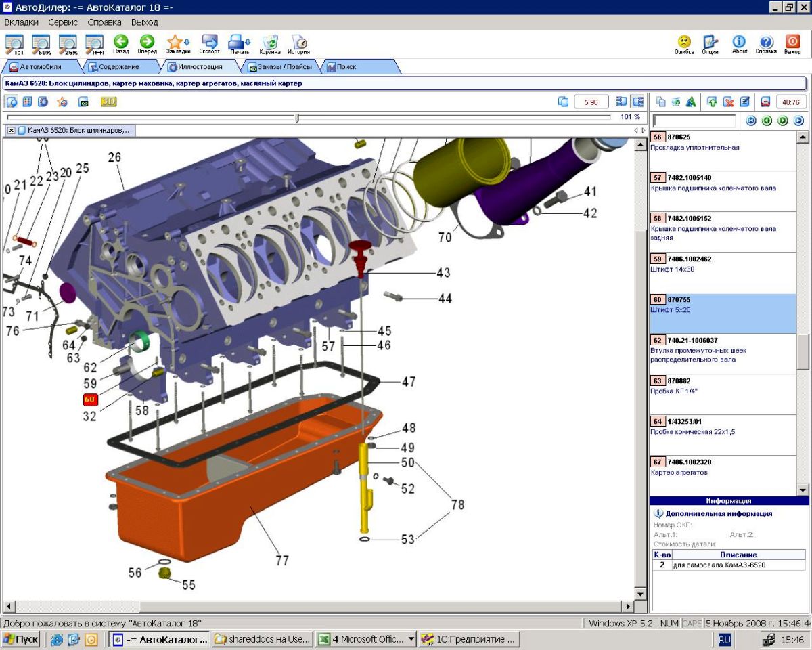Jump to last part with blue skip-forward button
The height and width of the screenshot is (650, 812).
click(798, 121)
